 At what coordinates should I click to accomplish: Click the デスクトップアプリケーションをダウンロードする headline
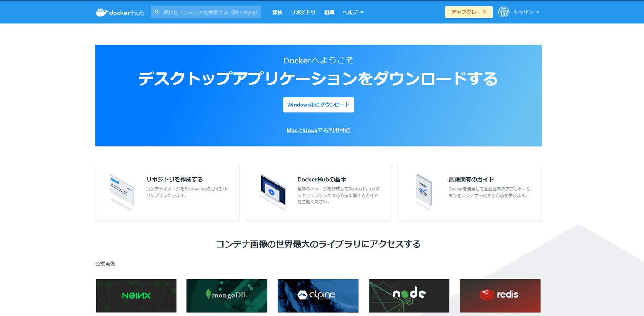point(318,79)
